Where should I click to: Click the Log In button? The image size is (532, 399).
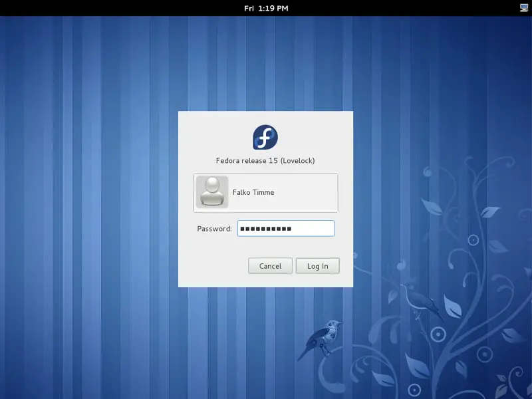coord(317,266)
